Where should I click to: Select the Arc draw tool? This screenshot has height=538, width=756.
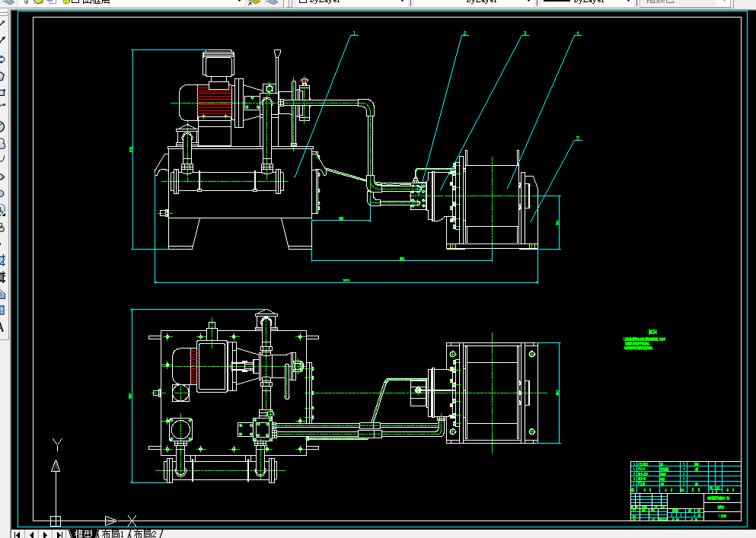tap(2, 104)
